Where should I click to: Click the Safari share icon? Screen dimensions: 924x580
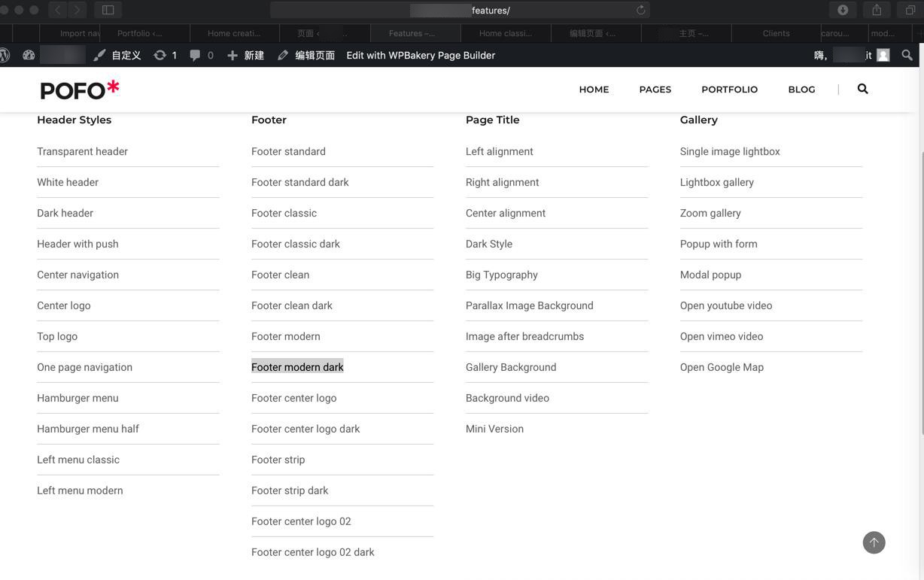[x=877, y=10]
